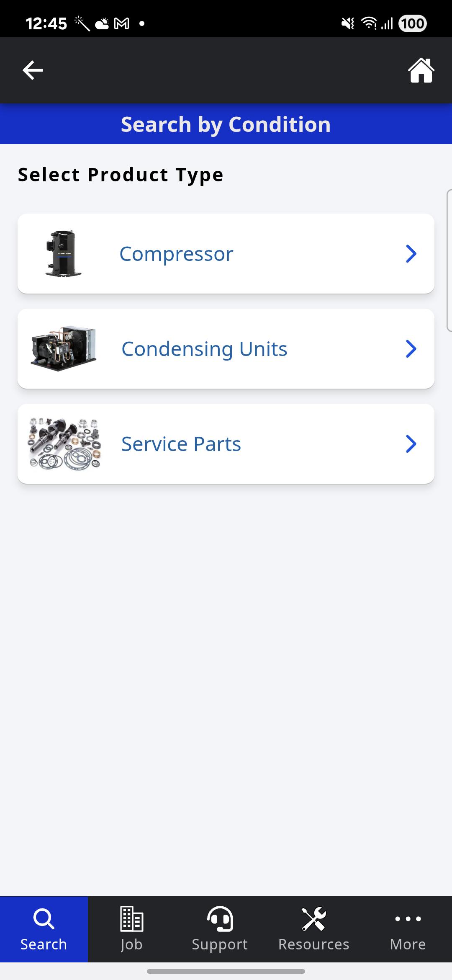452x980 pixels.
Task: Open the Resources tools icon
Action: (314, 919)
